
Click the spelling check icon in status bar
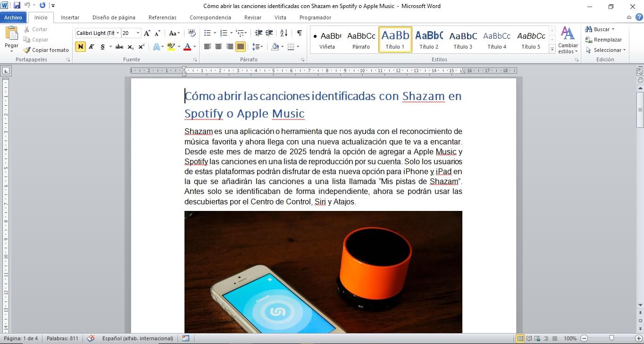pyautogui.click(x=91, y=338)
